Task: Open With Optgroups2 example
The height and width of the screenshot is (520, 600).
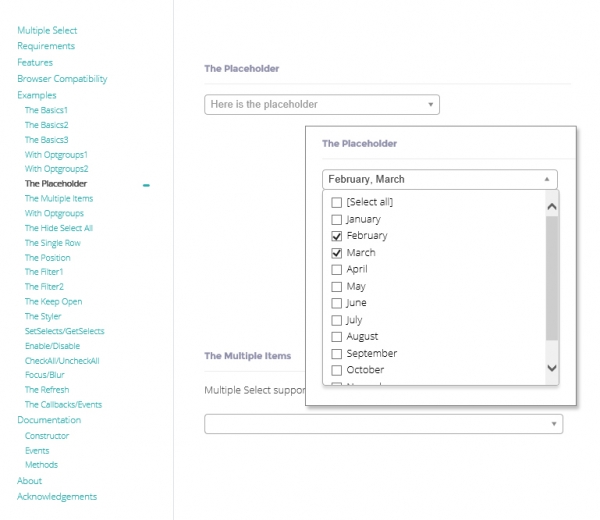Action: [x=57, y=169]
